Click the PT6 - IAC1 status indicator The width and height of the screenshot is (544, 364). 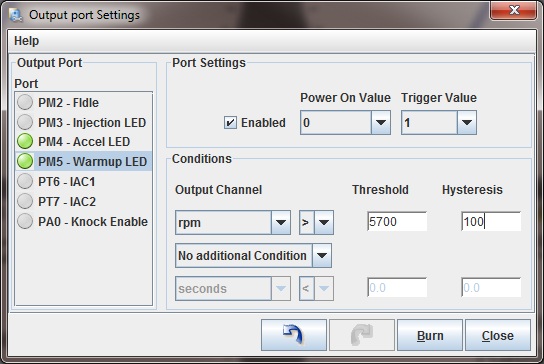(x=25, y=181)
